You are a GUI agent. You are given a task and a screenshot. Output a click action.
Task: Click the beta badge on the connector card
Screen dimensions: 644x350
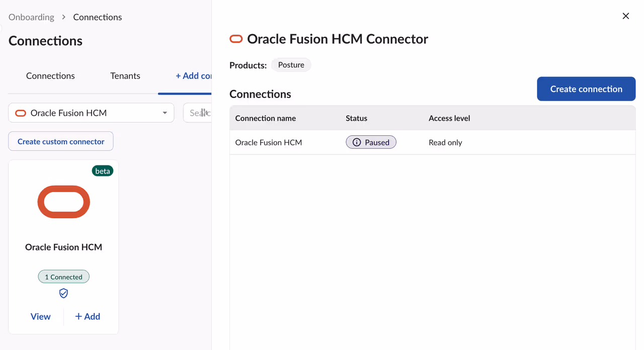[103, 171]
